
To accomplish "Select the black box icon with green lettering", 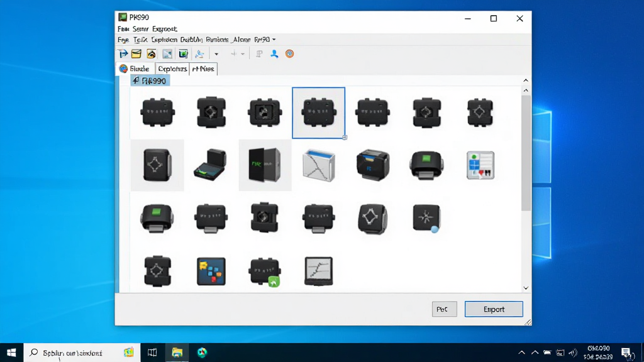I will pyautogui.click(x=265, y=165).
